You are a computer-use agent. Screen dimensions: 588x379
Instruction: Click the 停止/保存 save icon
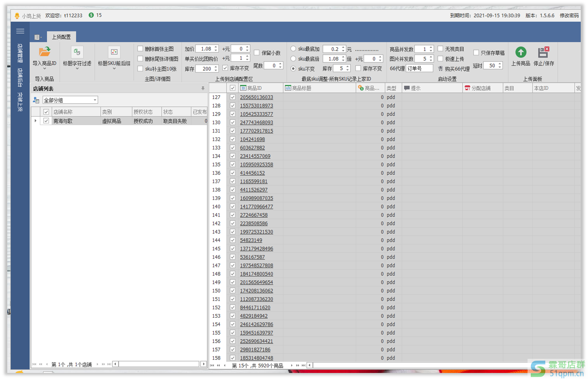[543, 52]
